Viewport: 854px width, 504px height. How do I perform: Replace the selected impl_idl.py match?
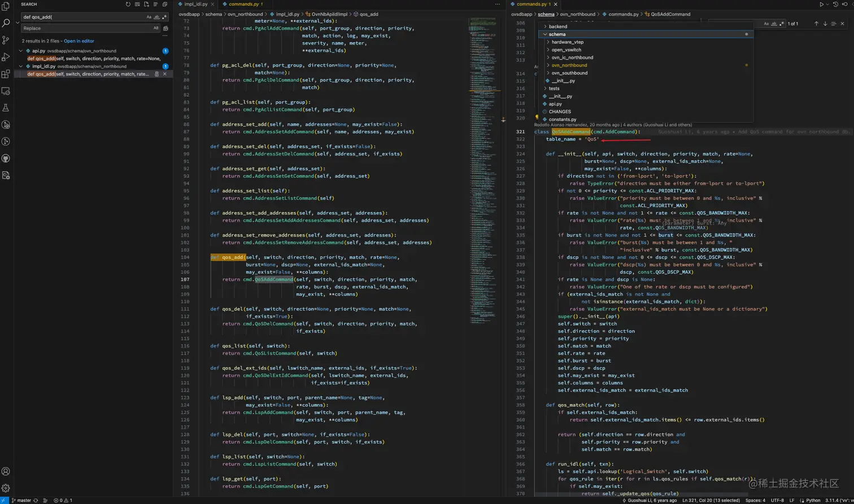(x=156, y=74)
